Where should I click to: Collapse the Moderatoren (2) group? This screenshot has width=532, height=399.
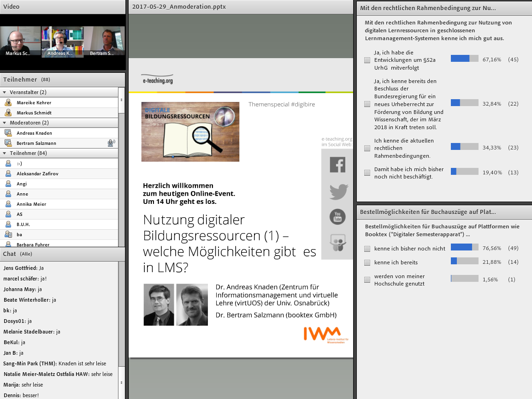(x=5, y=123)
